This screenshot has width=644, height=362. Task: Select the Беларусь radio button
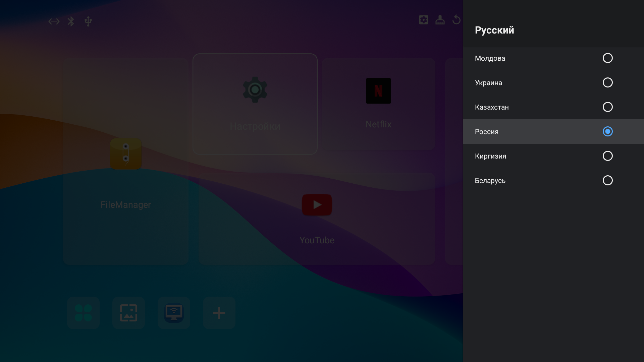tap(607, 180)
